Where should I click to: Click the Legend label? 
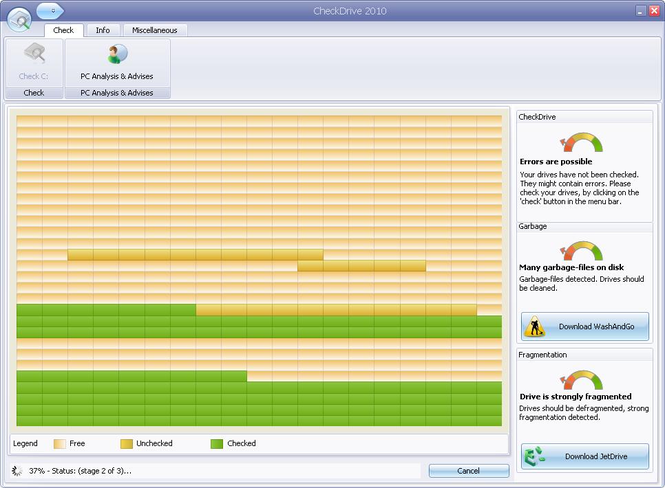point(25,443)
